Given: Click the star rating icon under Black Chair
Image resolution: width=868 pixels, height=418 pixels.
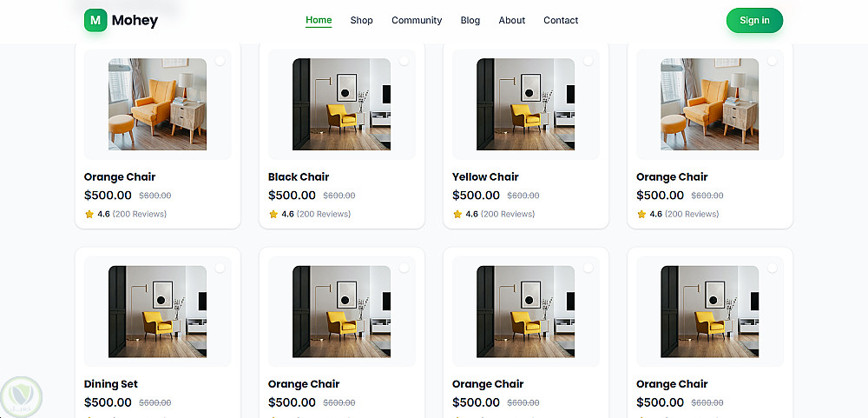Looking at the screenshot, I should point(273,214).
